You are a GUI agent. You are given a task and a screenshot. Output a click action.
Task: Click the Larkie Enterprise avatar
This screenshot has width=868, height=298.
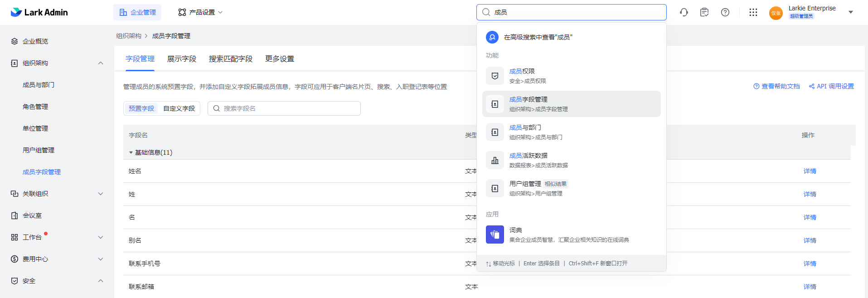click(776, 13)
